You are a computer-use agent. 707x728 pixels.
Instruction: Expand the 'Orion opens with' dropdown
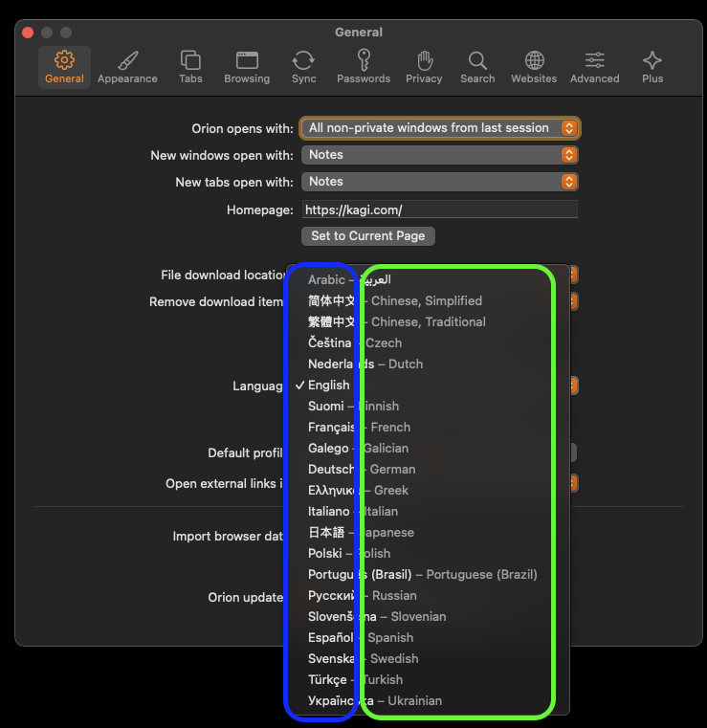[441, 127]
